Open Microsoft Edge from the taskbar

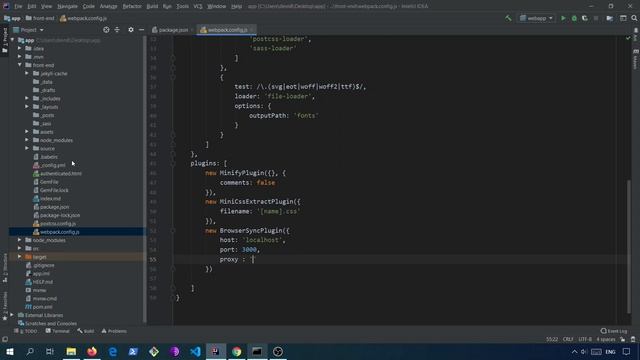(113, 351)
